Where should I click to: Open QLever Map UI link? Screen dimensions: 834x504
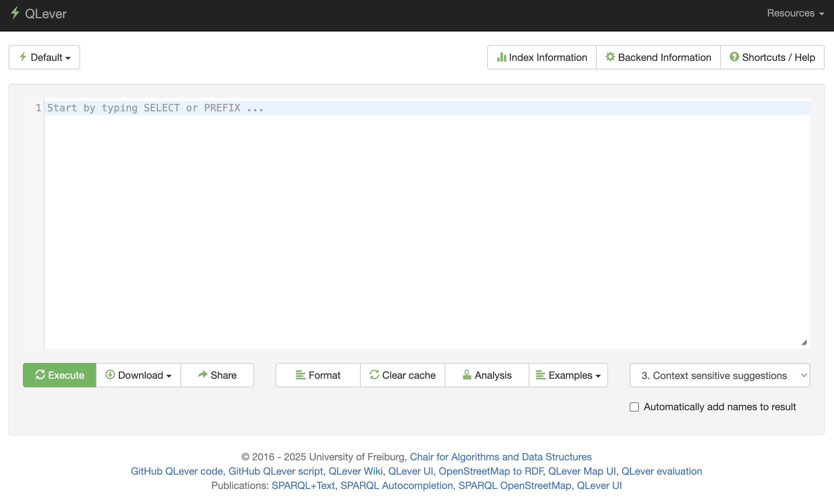(x=582, y=471)
